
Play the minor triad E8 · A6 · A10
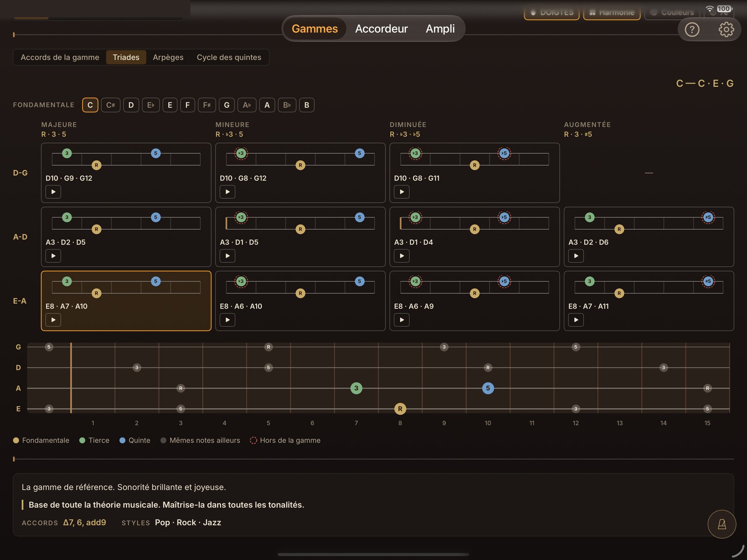227,320
